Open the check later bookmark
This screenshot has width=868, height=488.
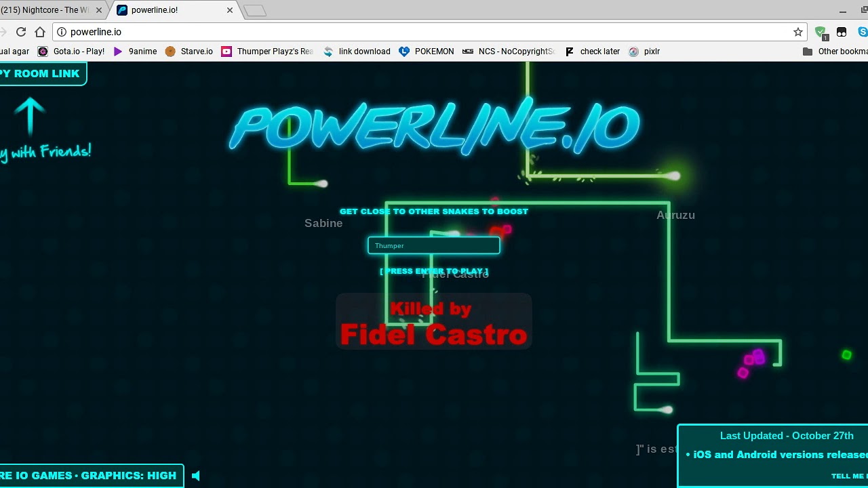592,52
